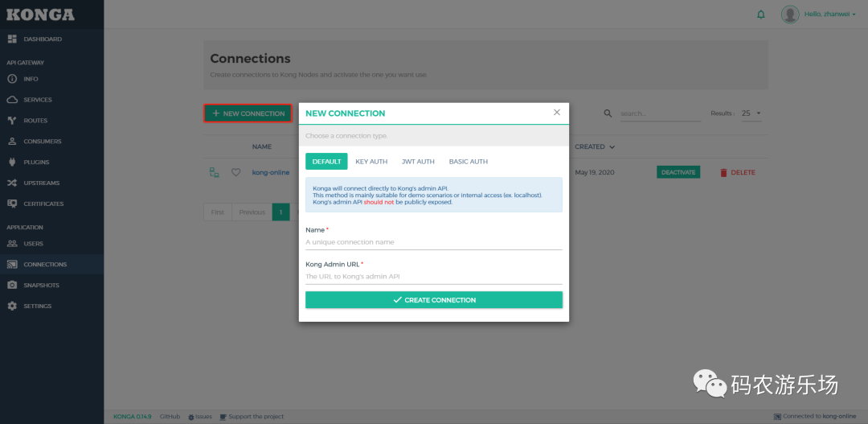This screenshot has width=868, height=424.
Task: Click the search magnifier icon
Action: coord(608,113)
